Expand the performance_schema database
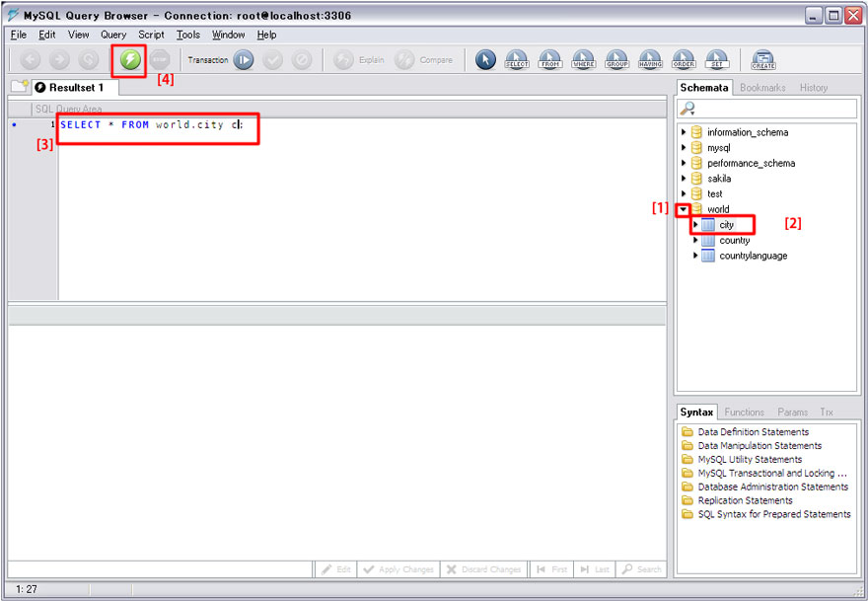 coord(684,163)
